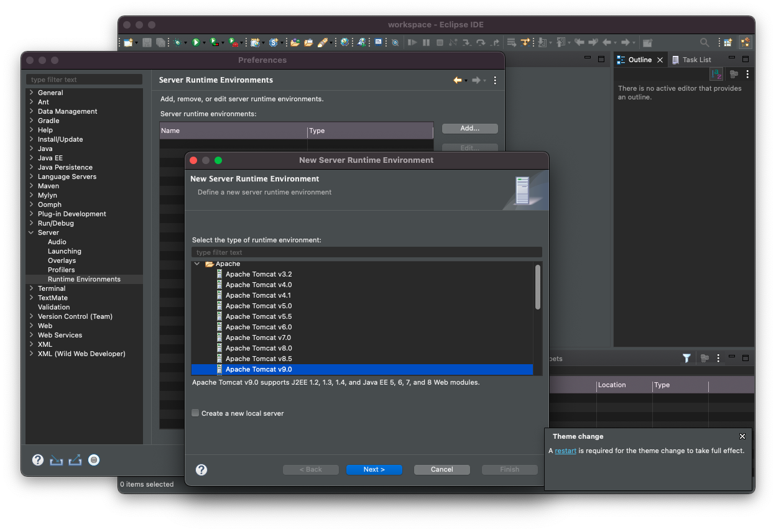
Task: Click the Open Perspective icon in toolbar
Action: point(727,42)
